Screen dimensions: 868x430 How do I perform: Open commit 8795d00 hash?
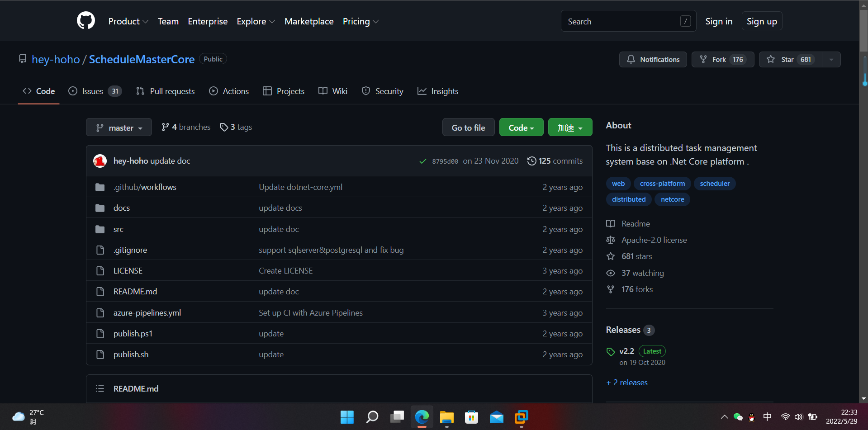[x=445, y=161]
